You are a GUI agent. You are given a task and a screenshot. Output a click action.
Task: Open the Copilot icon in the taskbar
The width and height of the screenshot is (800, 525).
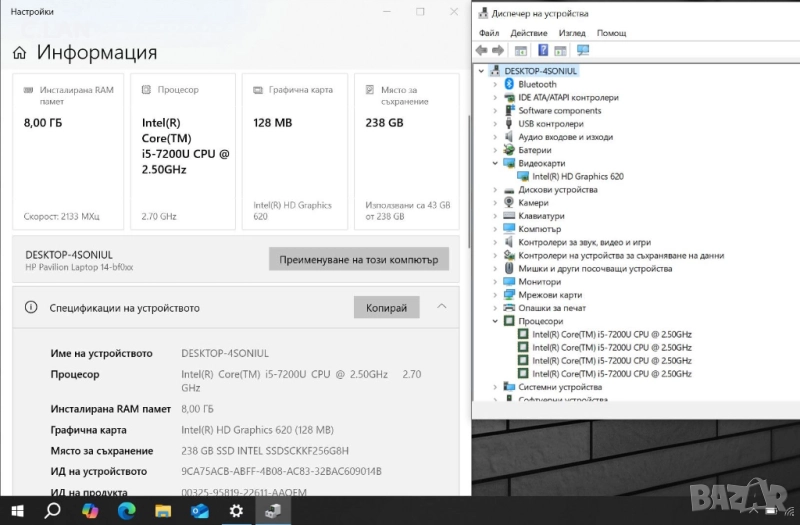coord(89,511)
